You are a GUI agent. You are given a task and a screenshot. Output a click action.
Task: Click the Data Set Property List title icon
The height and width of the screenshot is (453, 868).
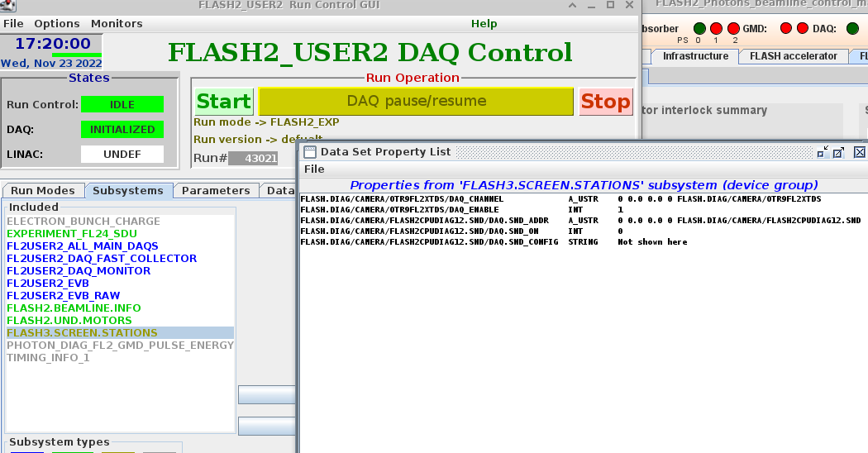[310, 152]
